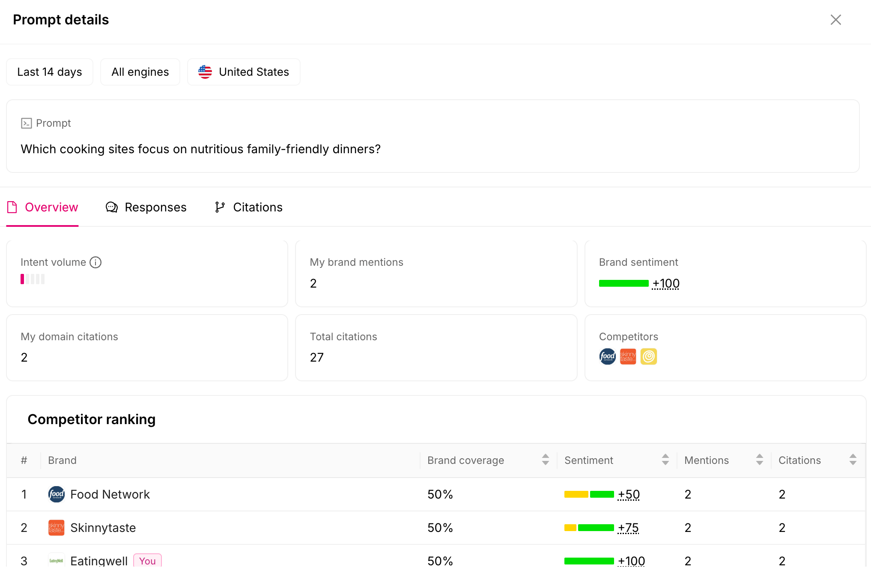Click the Skinnytaste sentiment bar
The image size is (871, 588).
click(x=589, y=528)
